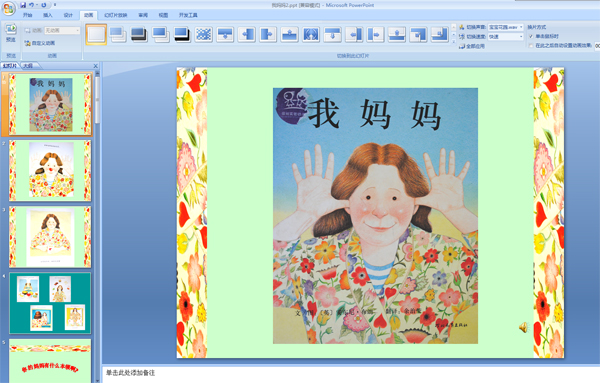Select the Uncover Up transition
The image size is (600, 383).
(397, 34)
